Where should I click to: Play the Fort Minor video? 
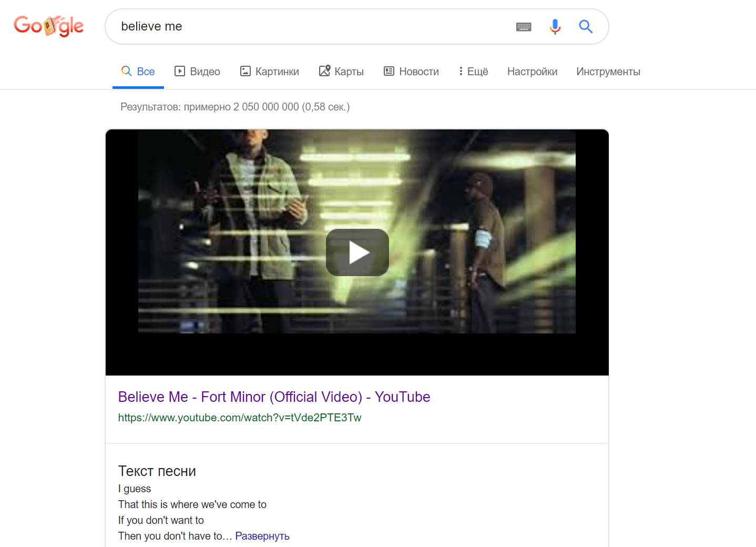coord(357,252)
